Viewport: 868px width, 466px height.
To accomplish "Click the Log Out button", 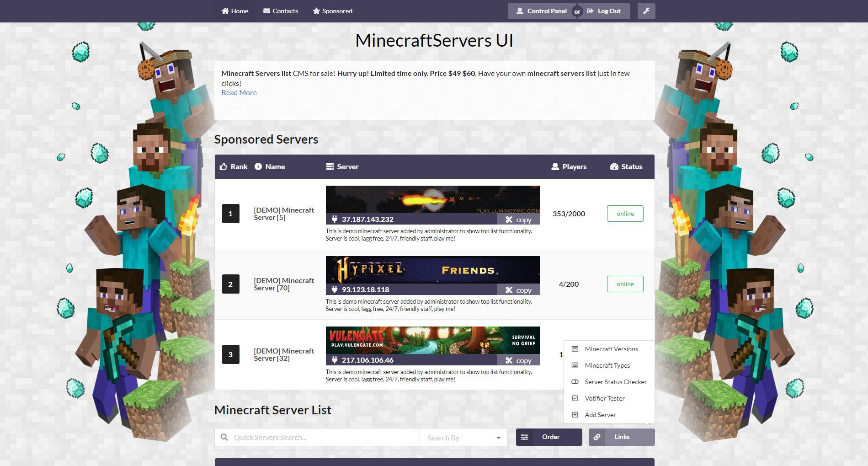I will (605, 11).
